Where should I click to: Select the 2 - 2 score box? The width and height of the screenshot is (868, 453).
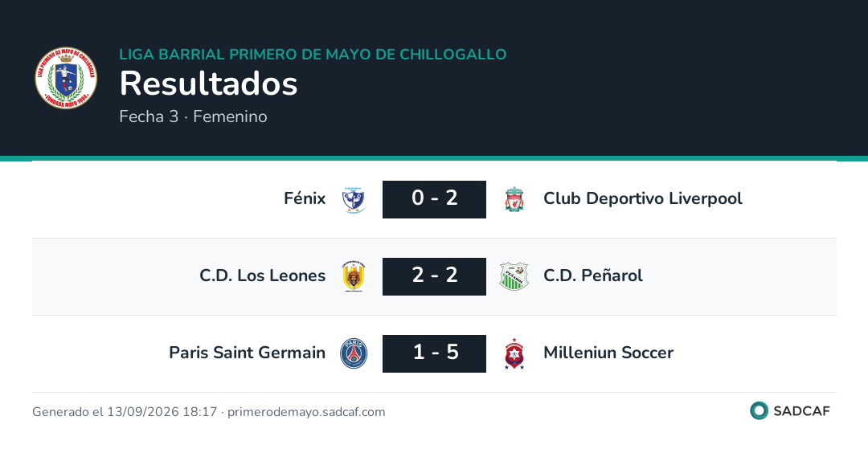pos(435,276)
